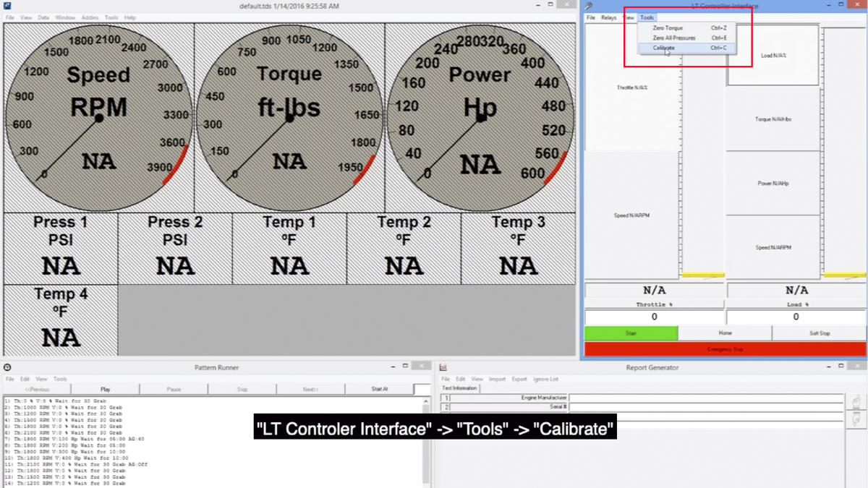Open Tools menu in default.tds window
868x488 pixels.
[x=111, y=17]
